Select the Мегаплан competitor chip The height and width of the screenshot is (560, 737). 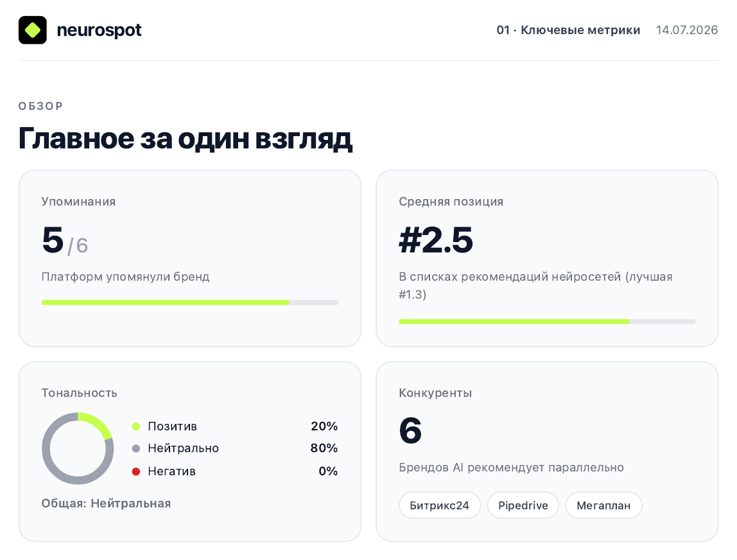click(x=603, y=505)
